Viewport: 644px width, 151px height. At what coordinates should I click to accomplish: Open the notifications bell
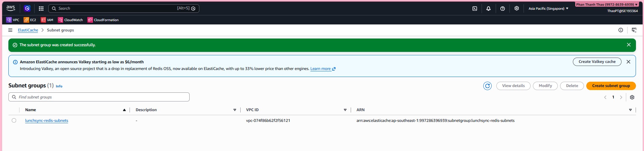(489, 8)
